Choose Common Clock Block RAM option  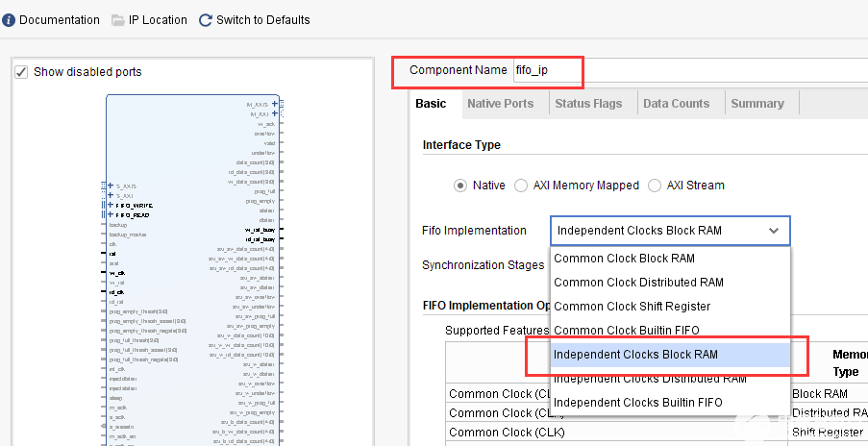[624, 258]
